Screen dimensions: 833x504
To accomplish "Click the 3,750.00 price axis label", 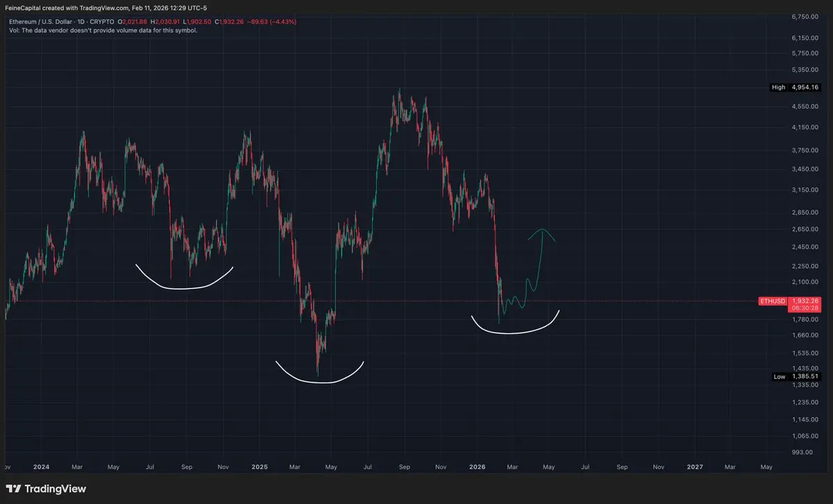I will (x=805, y=150).
